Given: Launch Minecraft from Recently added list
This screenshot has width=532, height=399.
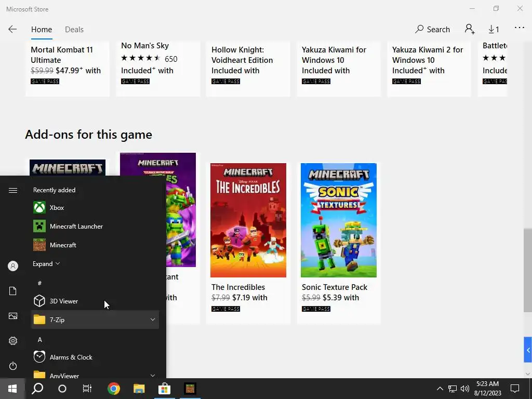Looking at the screenshot, I should point(95,245).
